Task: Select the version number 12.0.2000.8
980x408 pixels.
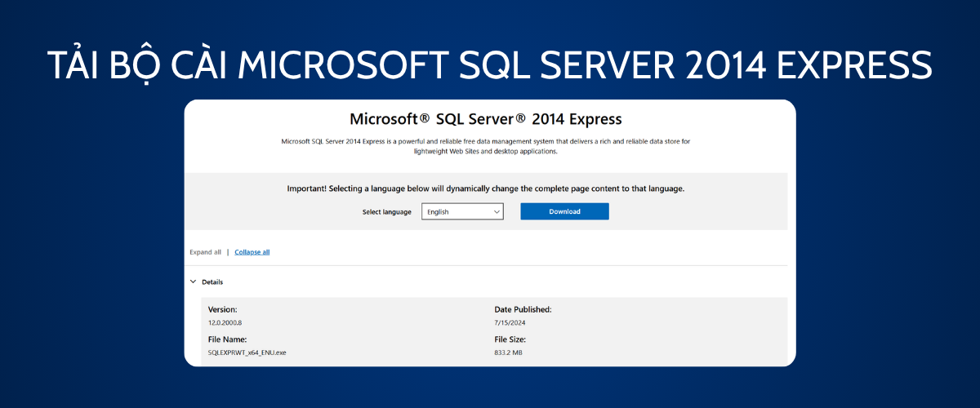Action: [x=225, y=323]
